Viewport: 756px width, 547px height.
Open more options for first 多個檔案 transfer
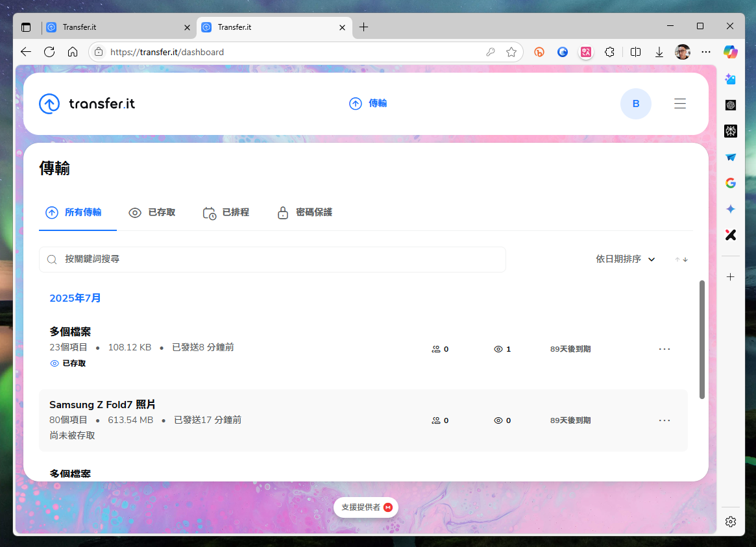click(x=664, y=349)
